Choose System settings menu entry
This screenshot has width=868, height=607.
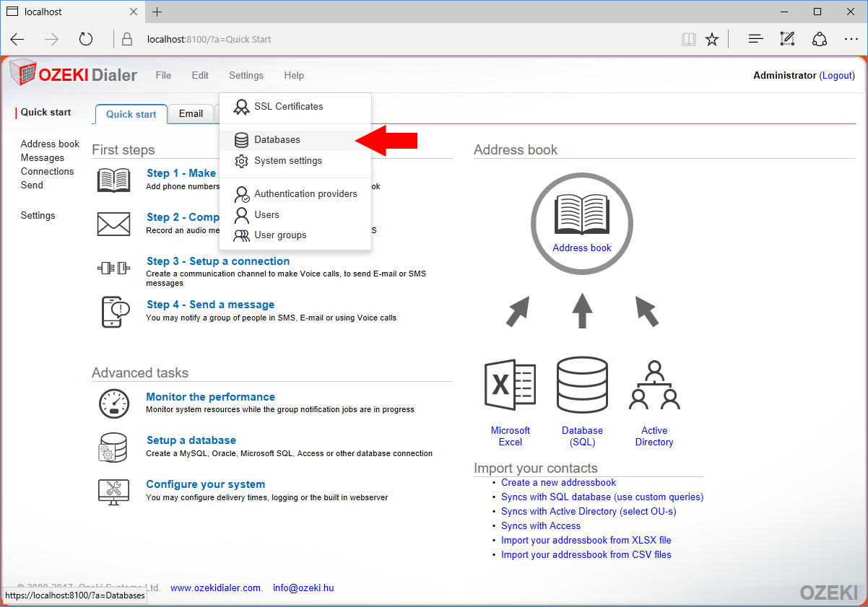click(x=287, y=161)
